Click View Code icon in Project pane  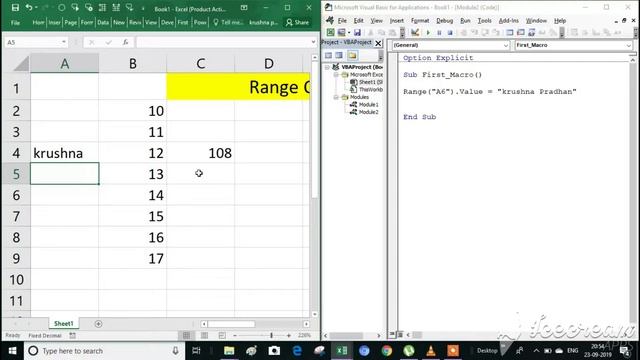pyautogui.click(x=328, y=55)
